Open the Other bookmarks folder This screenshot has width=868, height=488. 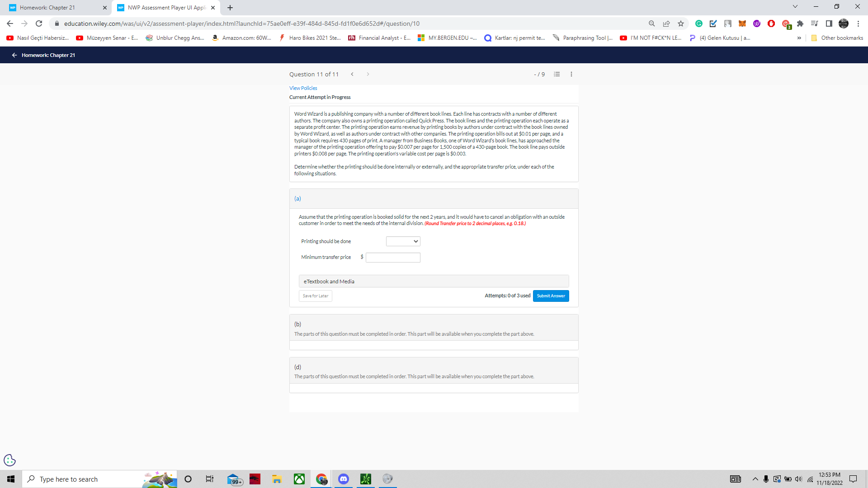(x=837, y=38)
